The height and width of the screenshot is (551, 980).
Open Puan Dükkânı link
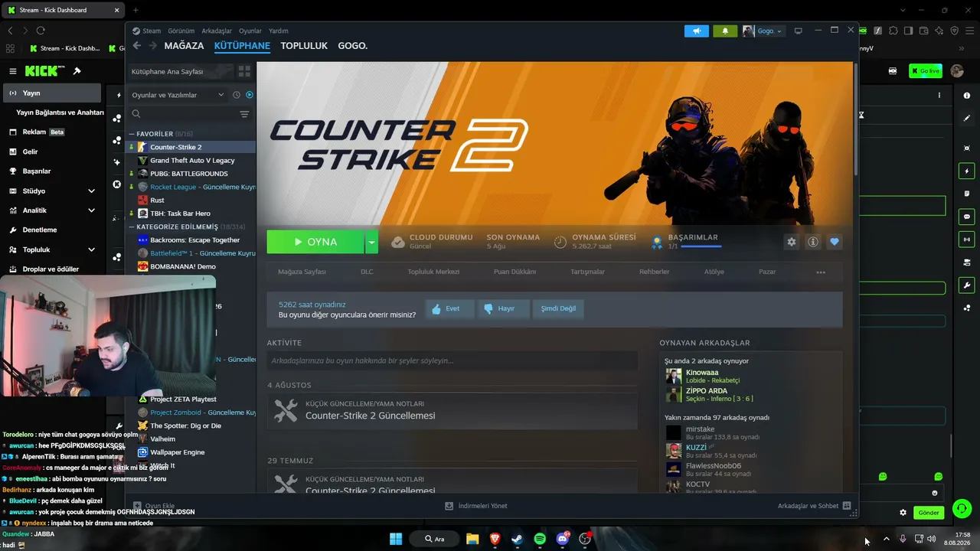click(515, 272)
